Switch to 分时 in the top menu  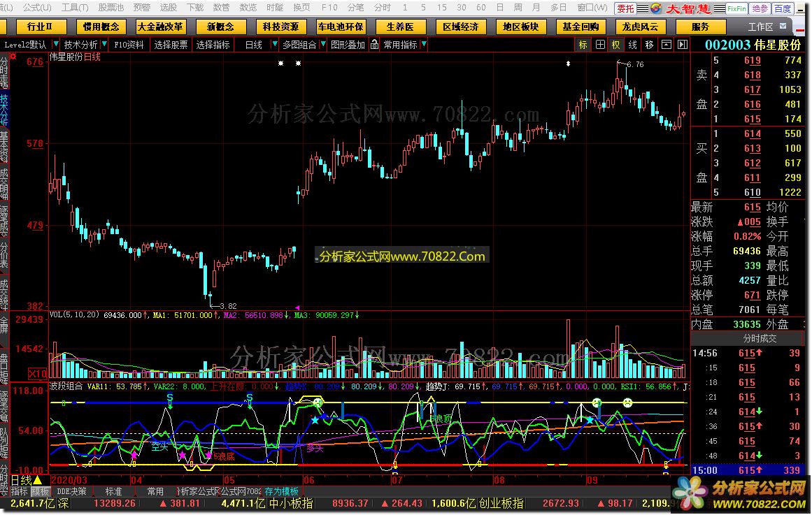click(x=382, y=8)
